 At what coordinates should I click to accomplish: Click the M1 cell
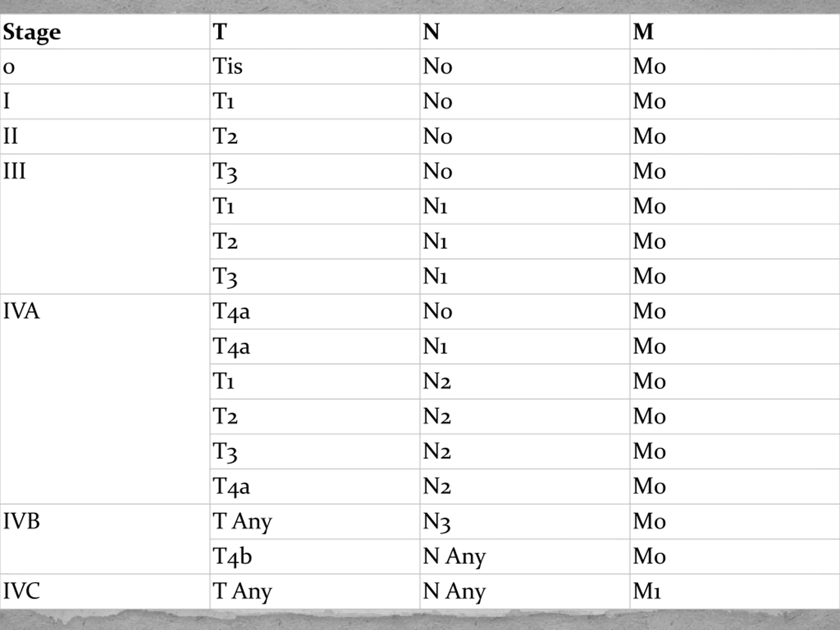[x=735, y=591]
